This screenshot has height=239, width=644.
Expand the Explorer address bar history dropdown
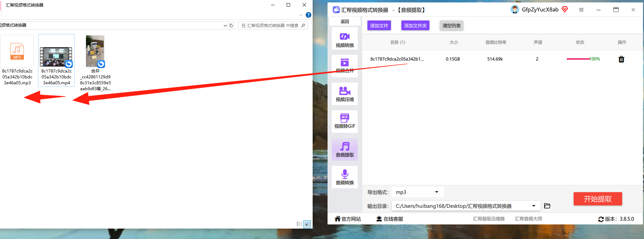pos(225,25)
